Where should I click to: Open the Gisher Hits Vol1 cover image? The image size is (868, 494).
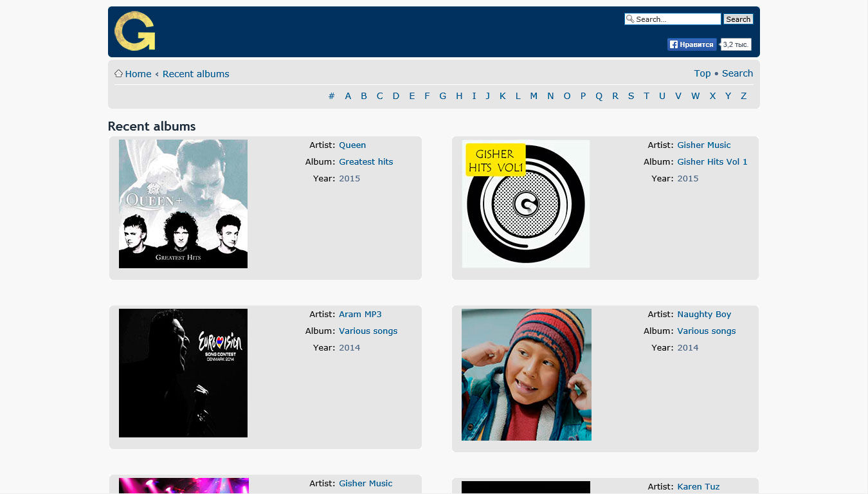click(x=526, y=204)
